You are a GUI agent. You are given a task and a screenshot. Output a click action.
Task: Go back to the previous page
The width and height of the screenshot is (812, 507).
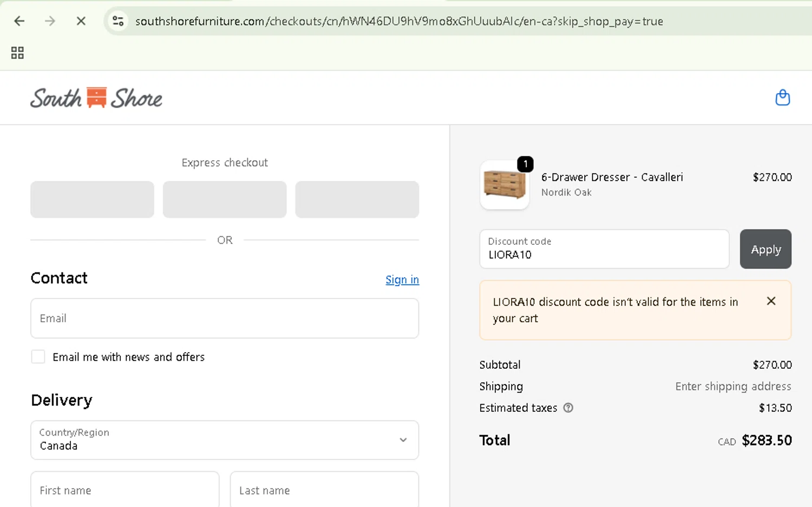pos(19,21)
